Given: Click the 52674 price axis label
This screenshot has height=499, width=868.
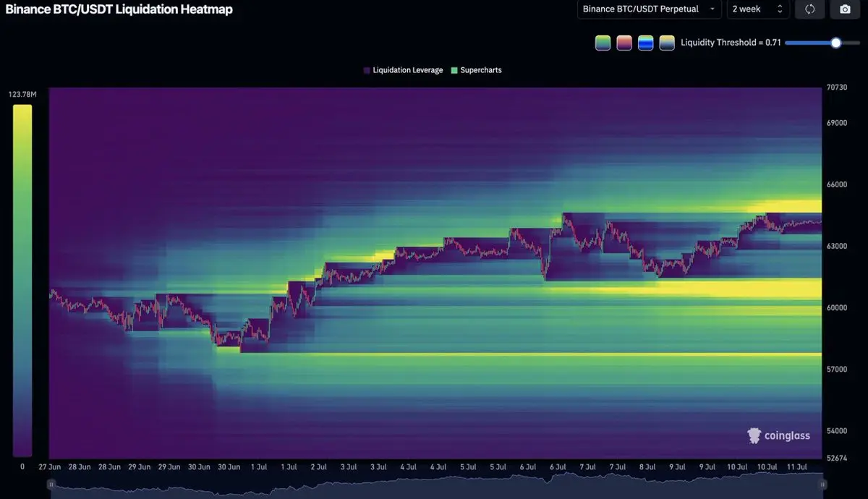Looking at the screenshot, I should coord(837,457).
